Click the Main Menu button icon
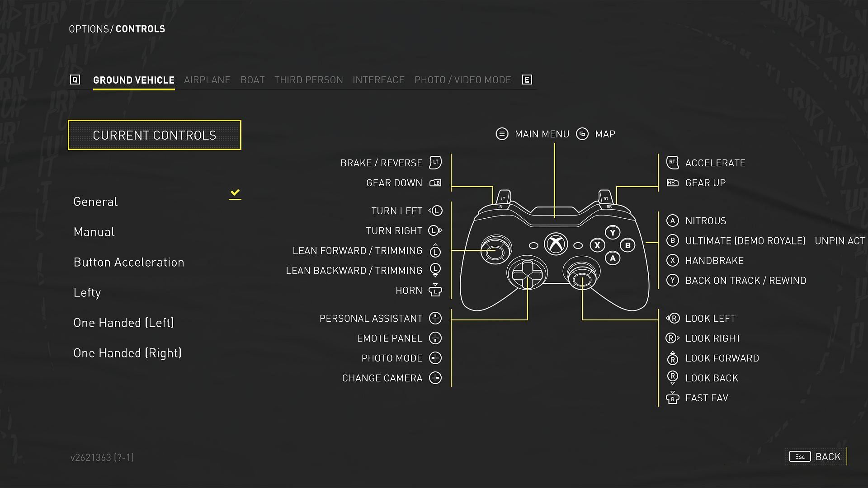868x488 pixels. click(501, 133)
